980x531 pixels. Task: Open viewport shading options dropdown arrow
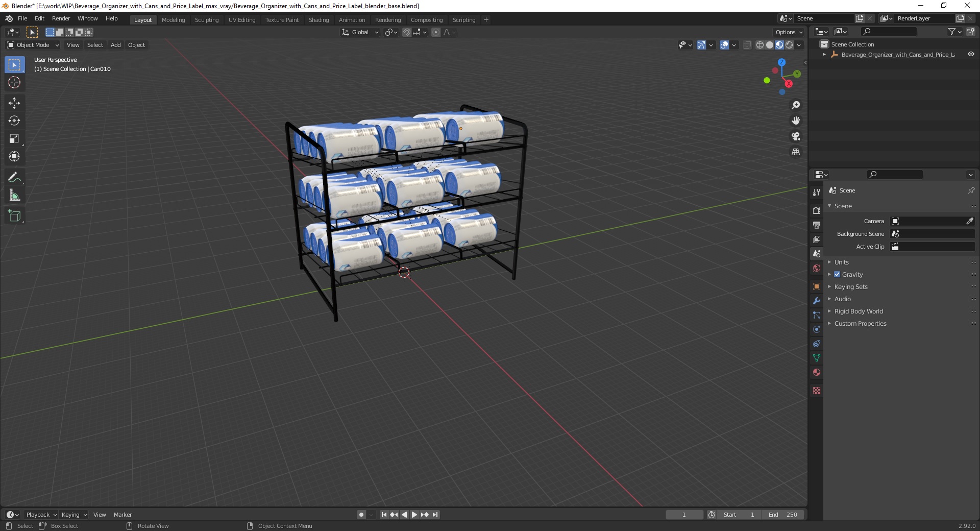[799, 45]
